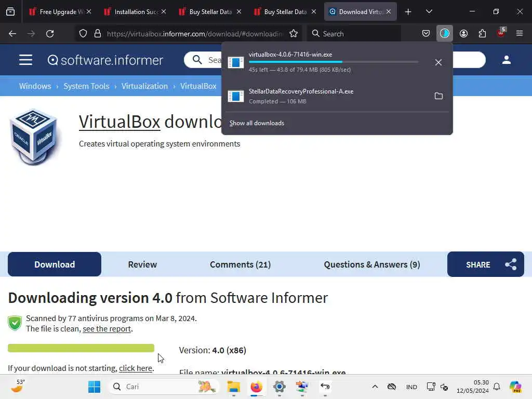The image size is (532, 399).
Task: Go back to previous page
Action: coord(12,34)
